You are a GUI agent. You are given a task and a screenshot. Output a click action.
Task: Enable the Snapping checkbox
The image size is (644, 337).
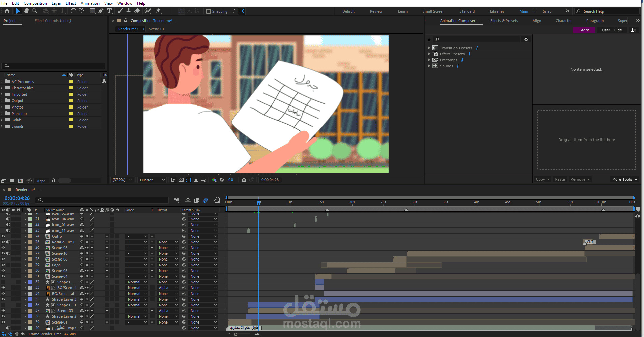pyautogui.click(x=208, y=11)
